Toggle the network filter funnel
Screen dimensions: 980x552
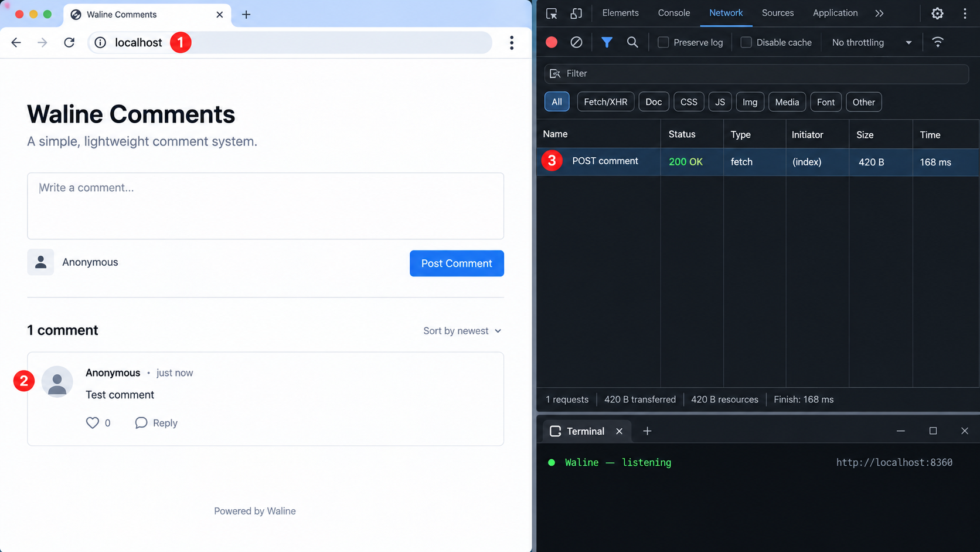[607, 42]
